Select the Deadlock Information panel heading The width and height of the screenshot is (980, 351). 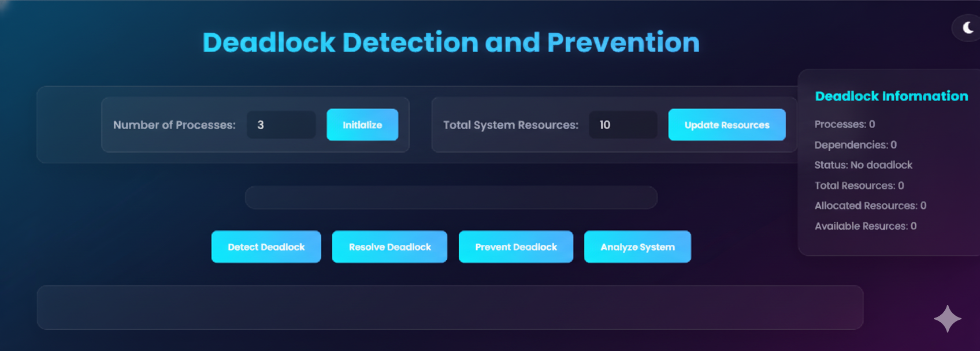[x=891, y=96]
